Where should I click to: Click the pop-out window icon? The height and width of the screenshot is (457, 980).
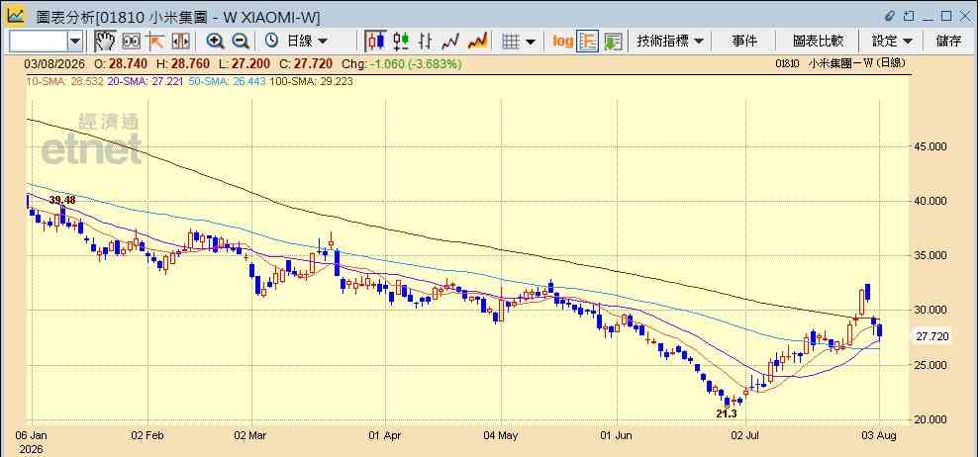tap(909, 15)
